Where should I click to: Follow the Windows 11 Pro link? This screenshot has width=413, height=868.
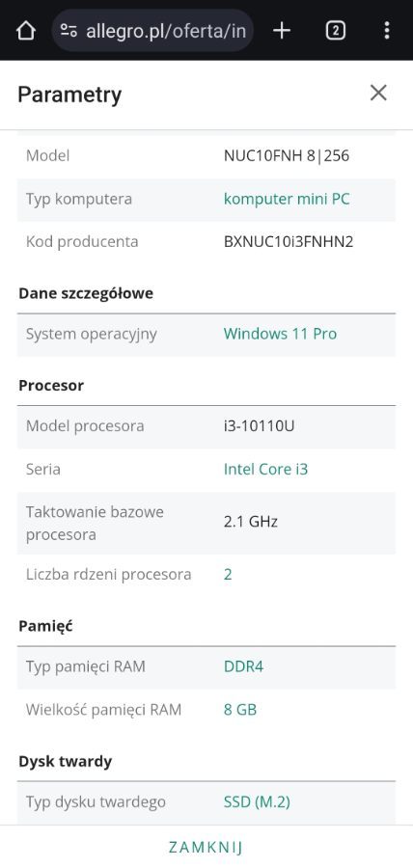[280, 334]
